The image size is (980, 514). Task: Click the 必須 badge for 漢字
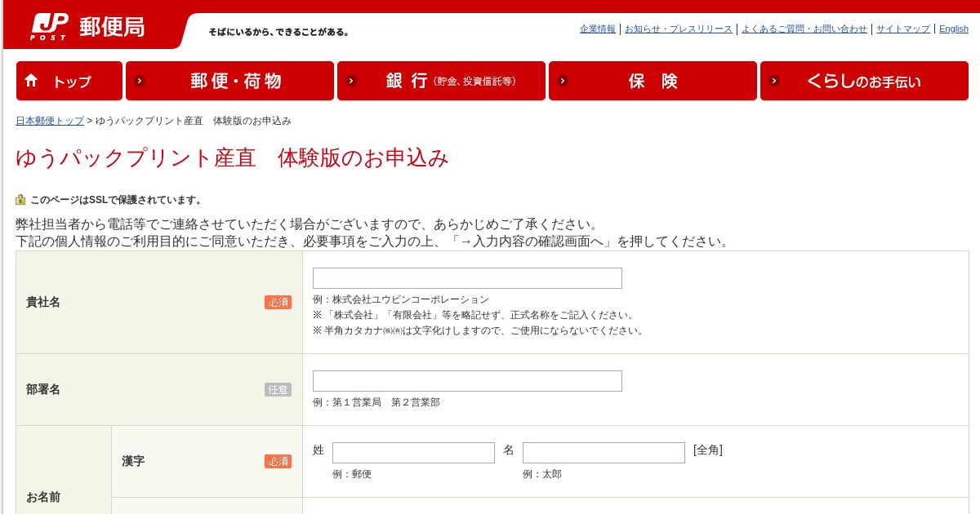(278, 461)
